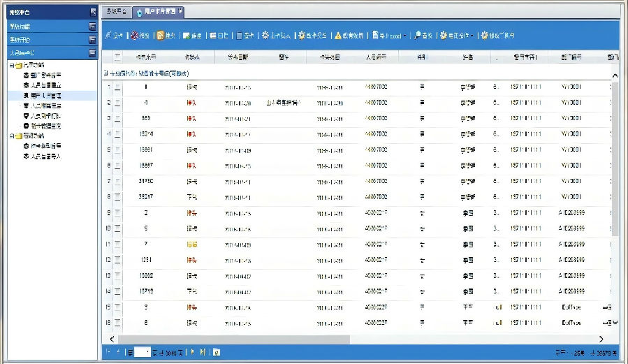Click the horizontal scrollbar right arrow

(601, 339)
